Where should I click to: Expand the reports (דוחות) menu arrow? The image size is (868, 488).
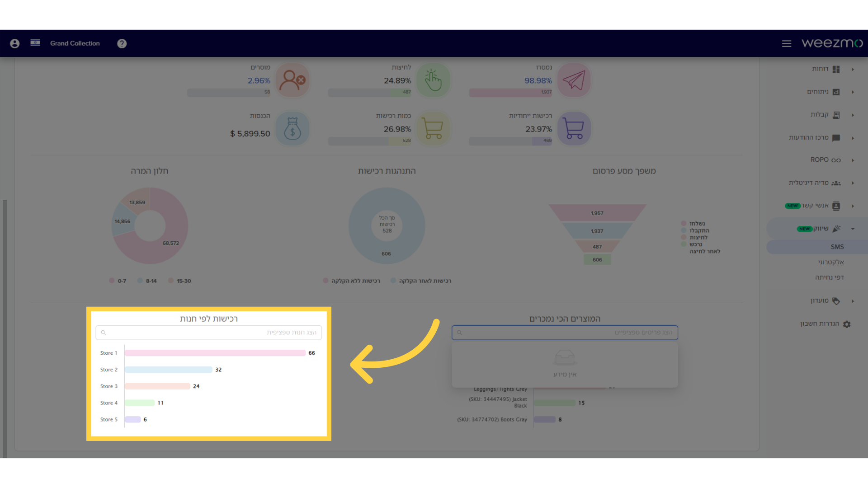[x=853, y=69]
